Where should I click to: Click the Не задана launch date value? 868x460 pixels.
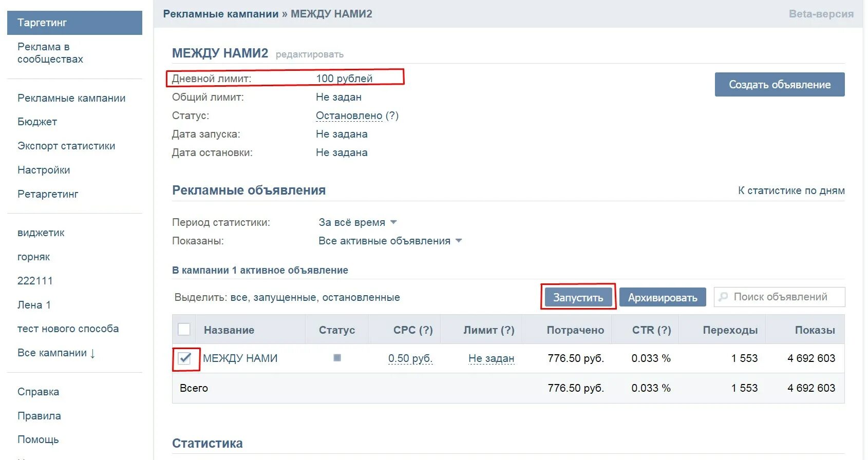coord(342,134)
